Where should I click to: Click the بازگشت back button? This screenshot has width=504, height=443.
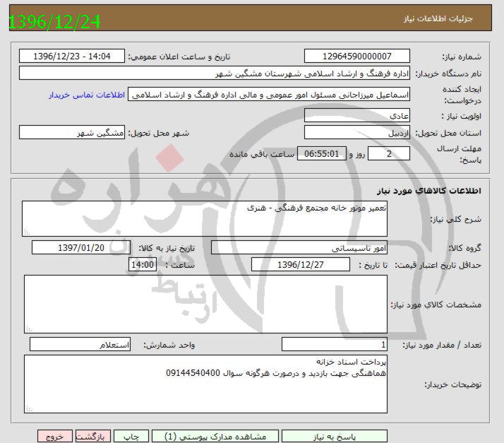tap(93, 436)
